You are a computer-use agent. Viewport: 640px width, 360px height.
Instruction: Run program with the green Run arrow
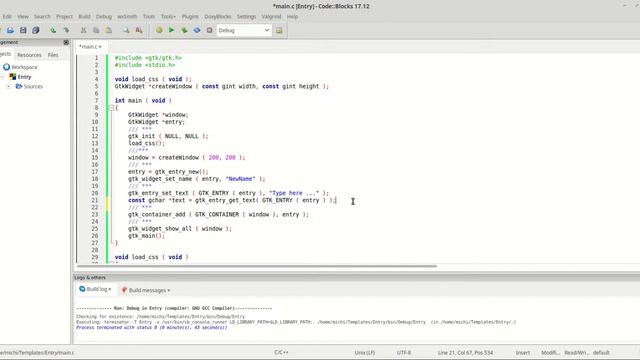[171, 30]
